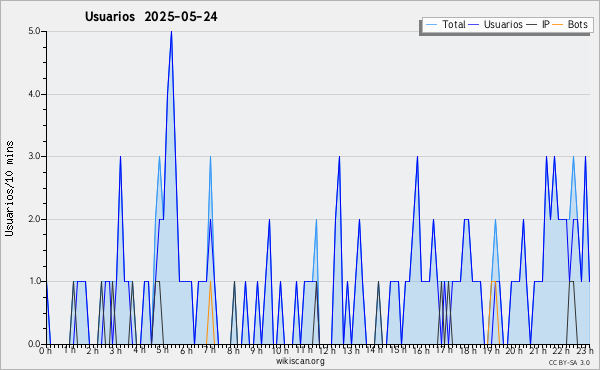Click the CC BY-SA 3.0 license text
Image resolution: width=600 pixels, height=370 pixels.
click(569, 363)
